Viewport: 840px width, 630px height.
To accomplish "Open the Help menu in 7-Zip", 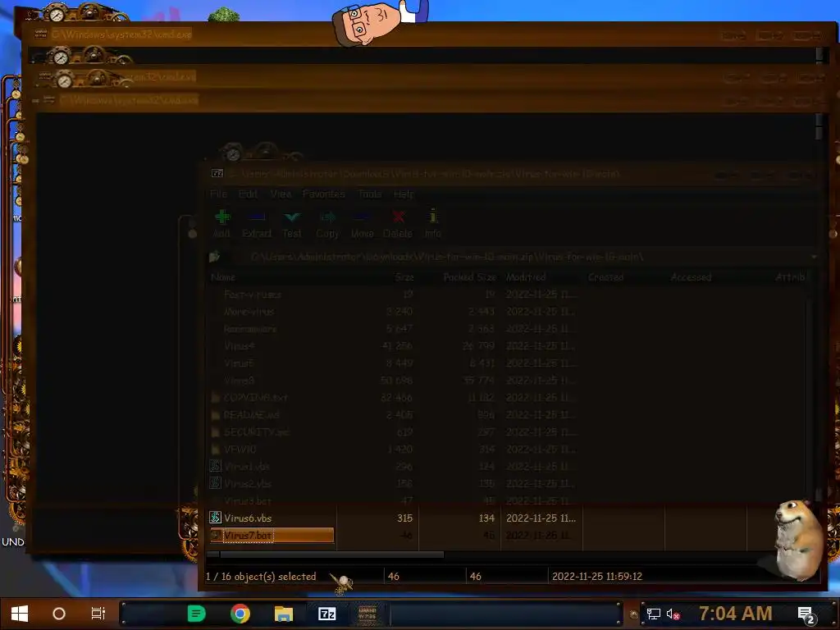I will click(x=404, y=194).
